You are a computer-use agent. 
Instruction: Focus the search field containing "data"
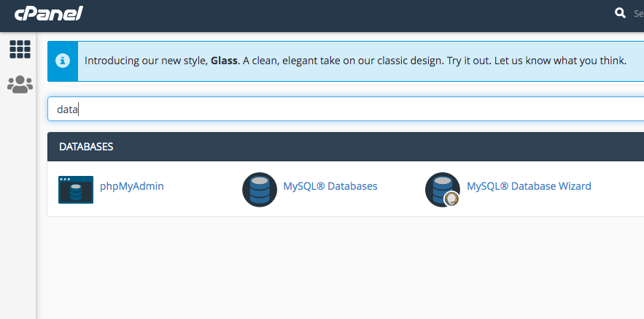[x=346, y=109]
